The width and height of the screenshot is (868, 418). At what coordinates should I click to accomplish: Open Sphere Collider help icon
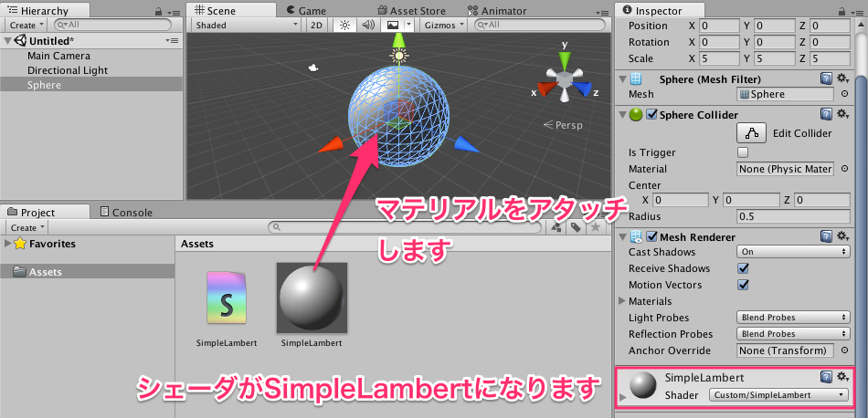[826, 114]
